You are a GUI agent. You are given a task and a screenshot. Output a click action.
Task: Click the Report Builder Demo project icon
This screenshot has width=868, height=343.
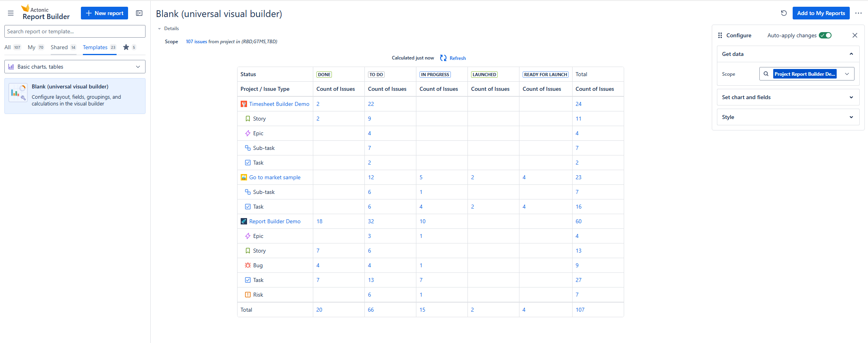(244, 221)
